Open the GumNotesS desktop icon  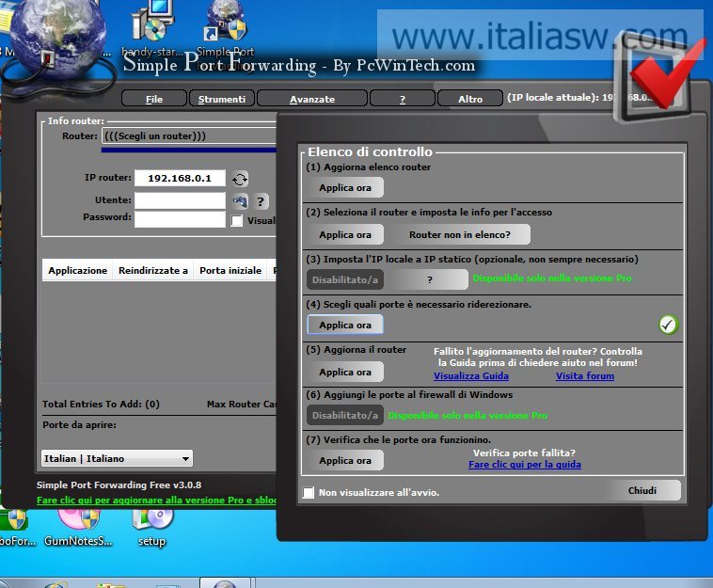(x=78, y=529)
